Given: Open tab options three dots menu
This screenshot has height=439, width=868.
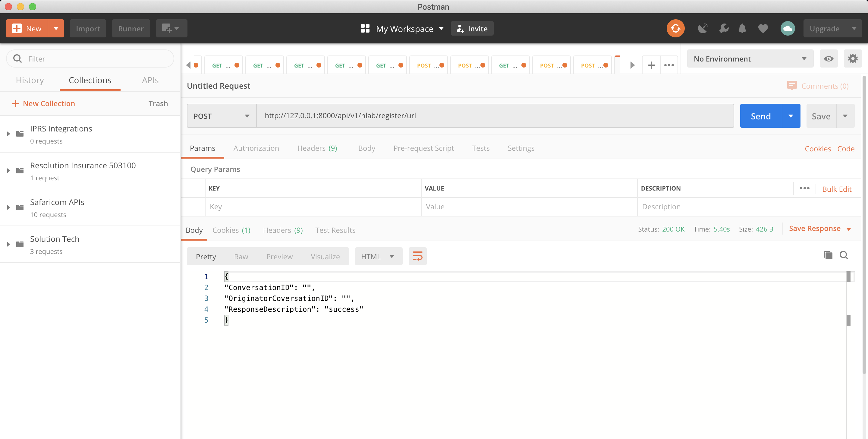Looking at the screenshot, I should pos(669,65).
